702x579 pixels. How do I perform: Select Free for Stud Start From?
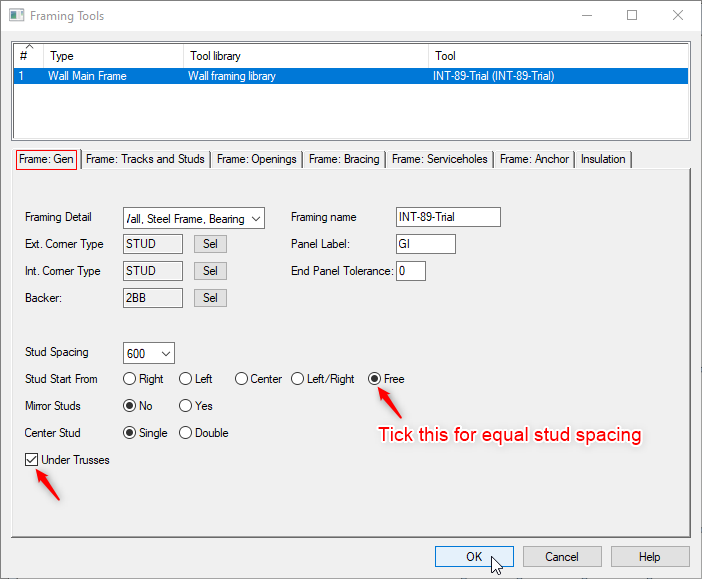(375, 379)
